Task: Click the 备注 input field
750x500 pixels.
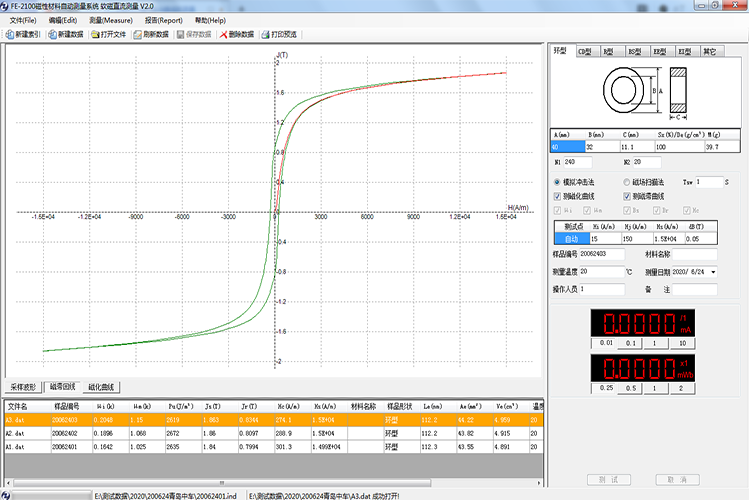Action: point(695,289)
